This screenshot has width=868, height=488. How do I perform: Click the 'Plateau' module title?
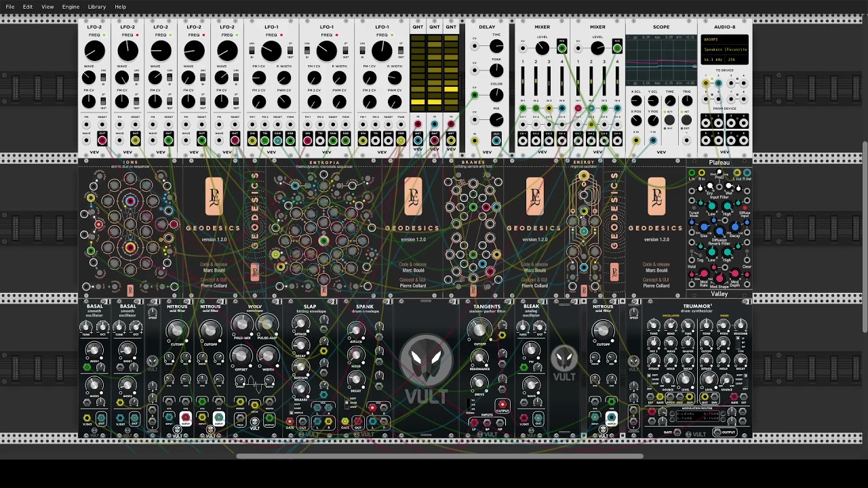719,163
